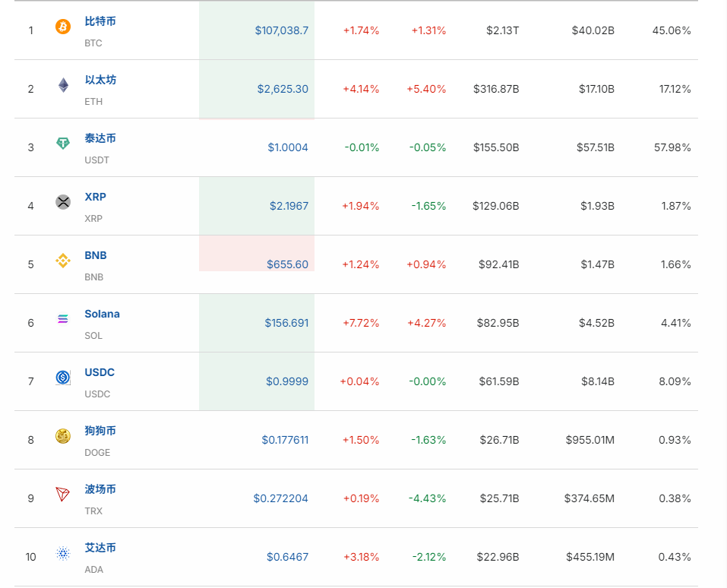This screenshot has width=727, height=588.
Task: Click the Solana logo icon
Action: coord(63,319)
